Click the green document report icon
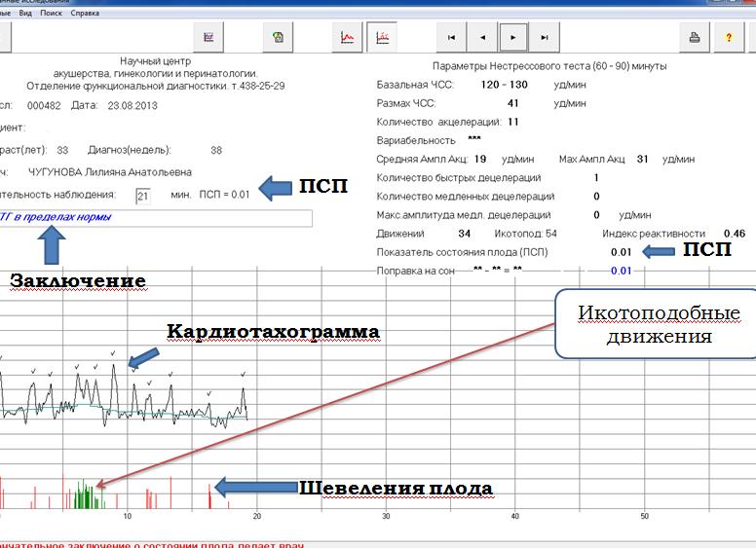This screenshot has height=548, width=756. click(x=279, y=38)
